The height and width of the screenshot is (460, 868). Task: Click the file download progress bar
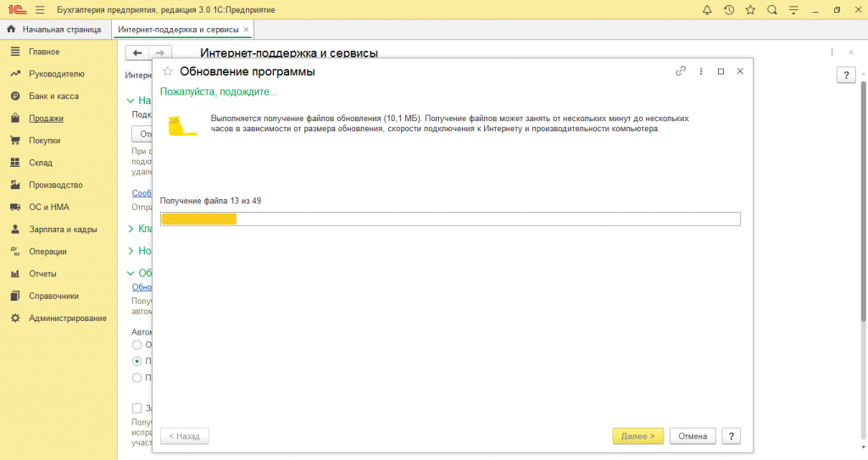450,219
